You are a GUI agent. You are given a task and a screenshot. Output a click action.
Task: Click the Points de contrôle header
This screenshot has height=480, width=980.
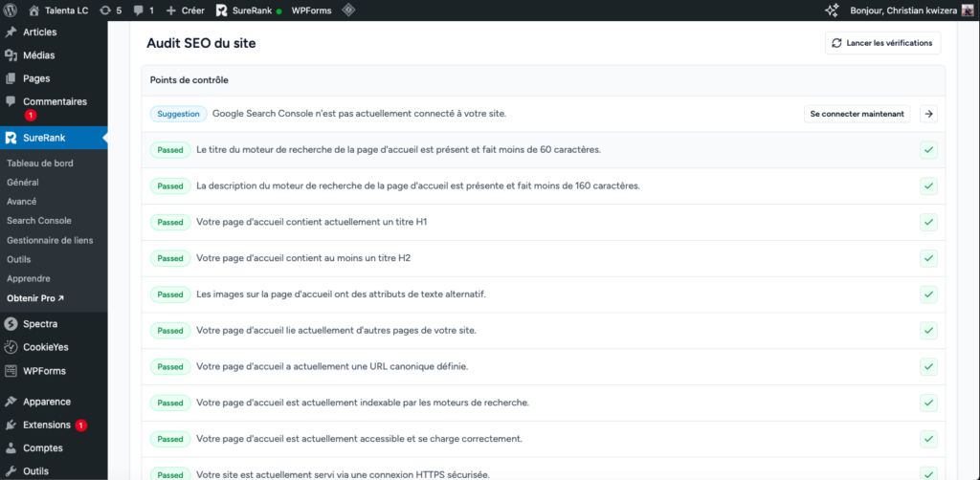(x=189, y=80)
